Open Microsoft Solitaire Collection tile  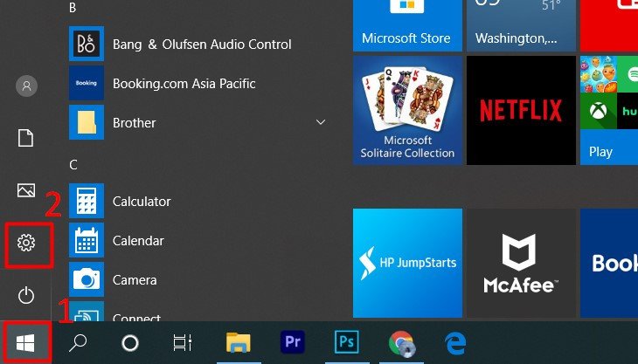(407, 111)
